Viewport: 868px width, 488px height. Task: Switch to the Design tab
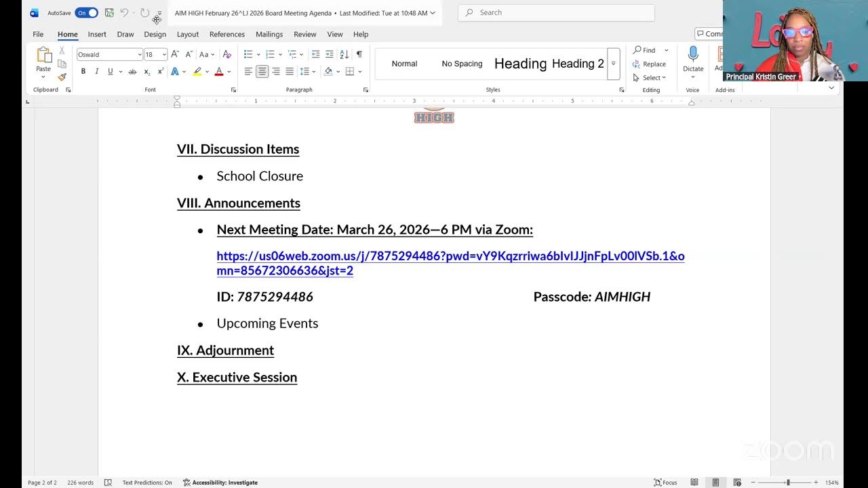[155, 34]
